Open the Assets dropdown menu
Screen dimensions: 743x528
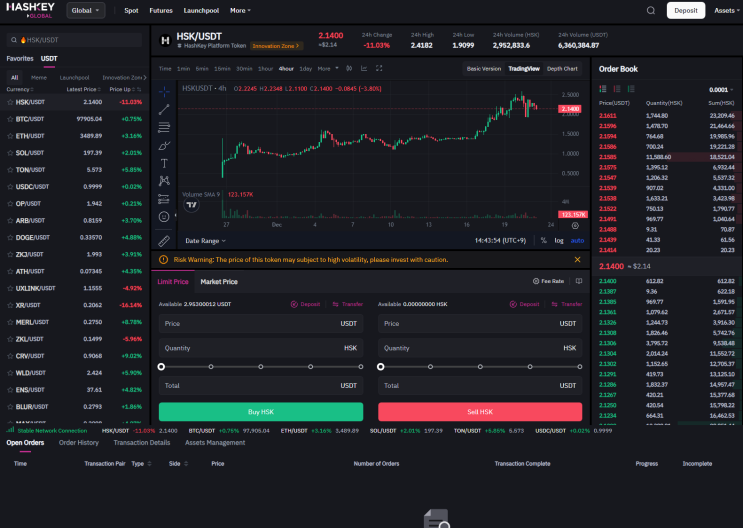727,10
